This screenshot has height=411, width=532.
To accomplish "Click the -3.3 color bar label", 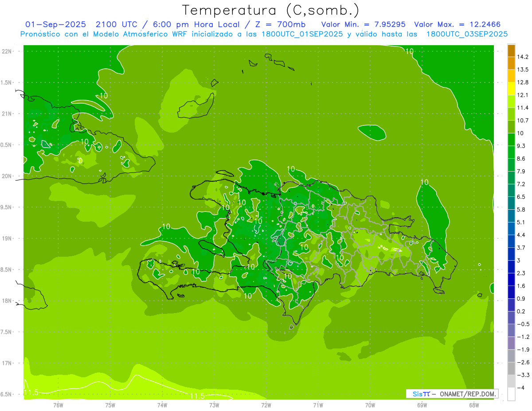I will (523, 375).
